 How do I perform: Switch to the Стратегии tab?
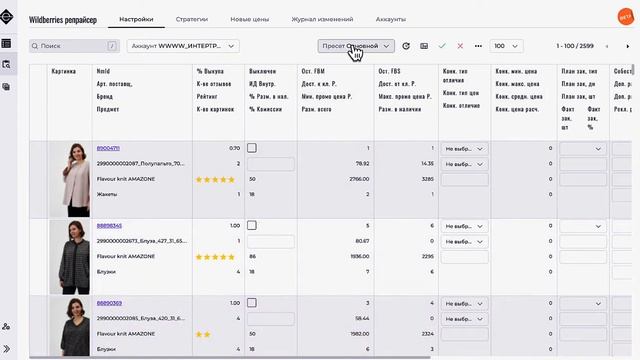pos(192,19)
